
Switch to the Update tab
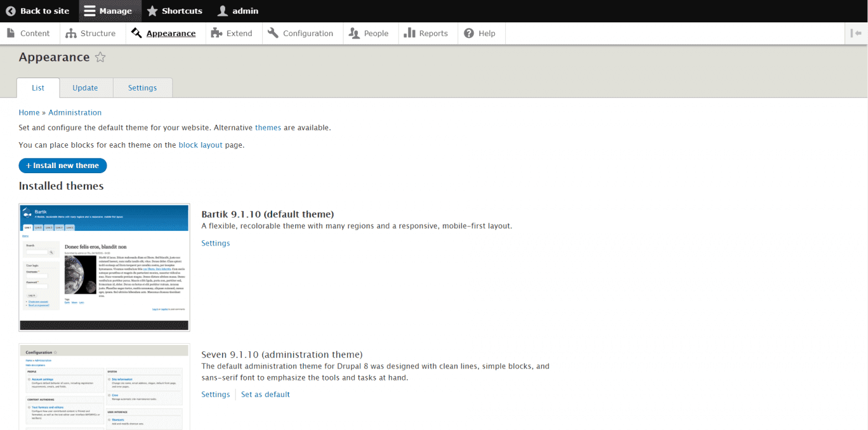(x=86, y=87)
